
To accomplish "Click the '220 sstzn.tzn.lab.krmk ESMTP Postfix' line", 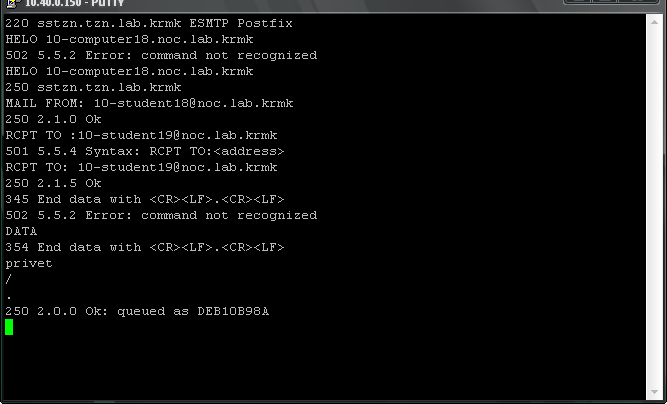I will pos(149,23).
